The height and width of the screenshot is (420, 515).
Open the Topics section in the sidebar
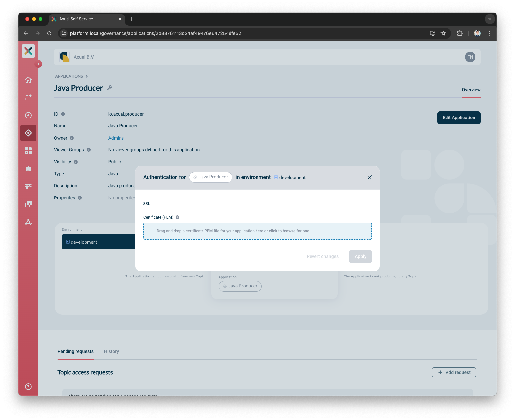[x=28, y=115]
